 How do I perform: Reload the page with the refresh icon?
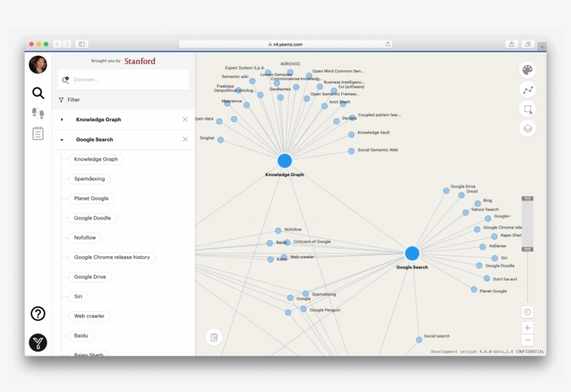click(388, 44)
